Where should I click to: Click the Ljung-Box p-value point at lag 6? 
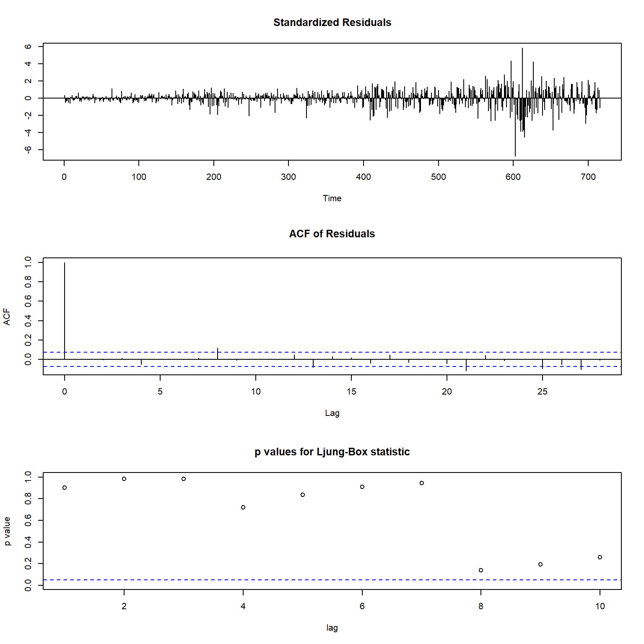click(362, 487)
